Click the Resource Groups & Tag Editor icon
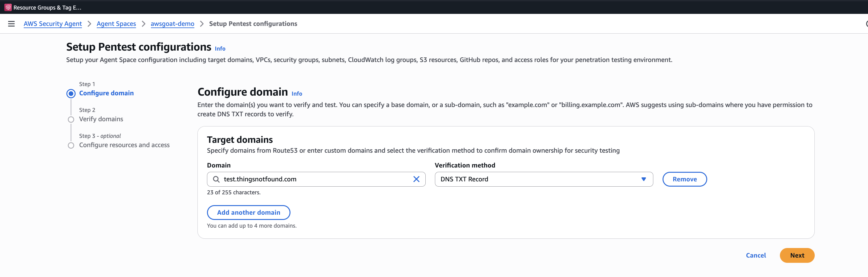 pos(8,7)
